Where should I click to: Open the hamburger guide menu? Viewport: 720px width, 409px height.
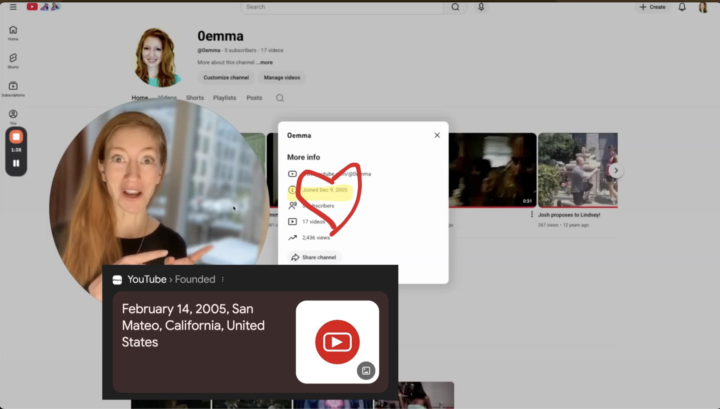coord(13,7)
